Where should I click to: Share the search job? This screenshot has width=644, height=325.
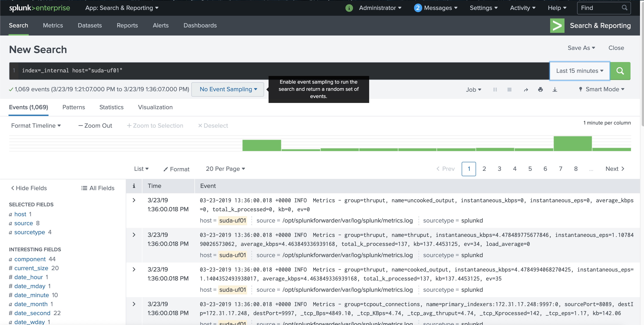526,89
